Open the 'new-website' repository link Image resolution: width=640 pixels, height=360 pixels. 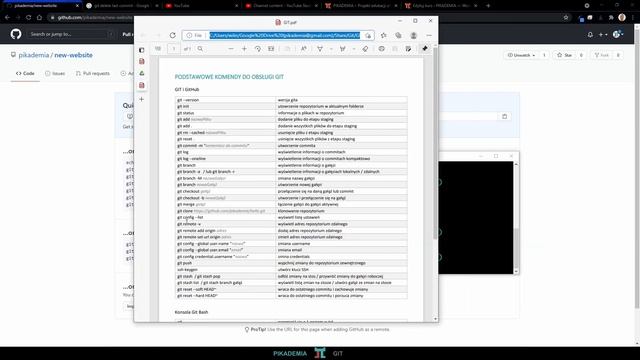tap(73, 55)
